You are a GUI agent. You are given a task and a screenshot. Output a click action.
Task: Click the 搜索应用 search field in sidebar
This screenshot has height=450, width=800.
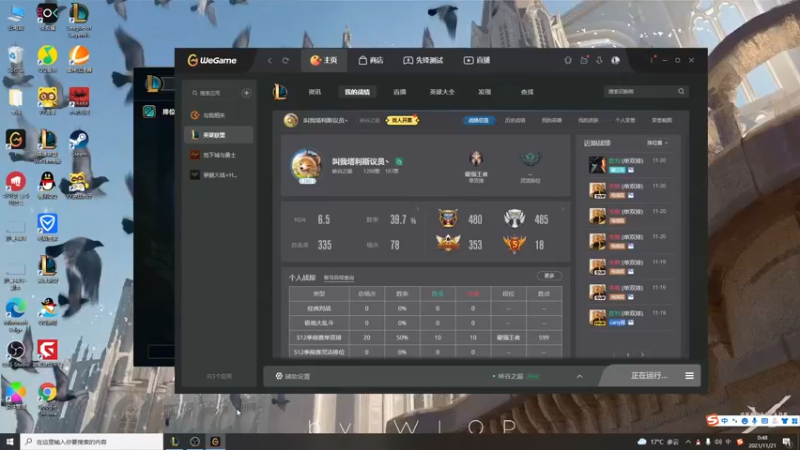tap(214, 93)
